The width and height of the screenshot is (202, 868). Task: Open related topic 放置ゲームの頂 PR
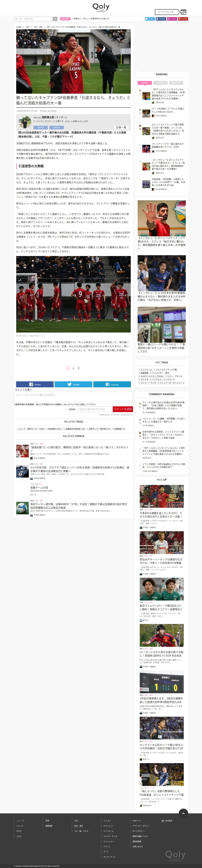click(39, 488)
